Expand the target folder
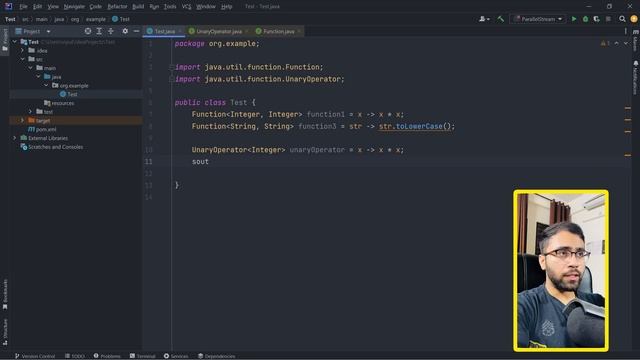The height and width of the screenshot is (360, 640). tap(23, 120)
